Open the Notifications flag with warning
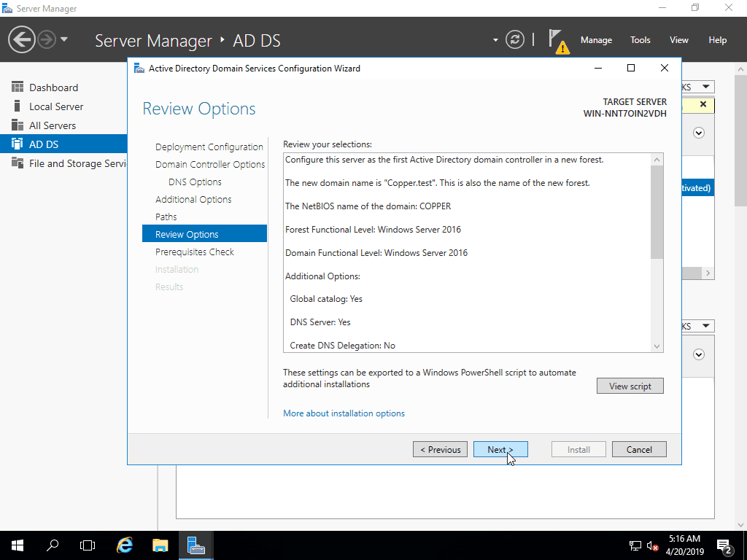The image size is (747, 560). tap(558, 41)
